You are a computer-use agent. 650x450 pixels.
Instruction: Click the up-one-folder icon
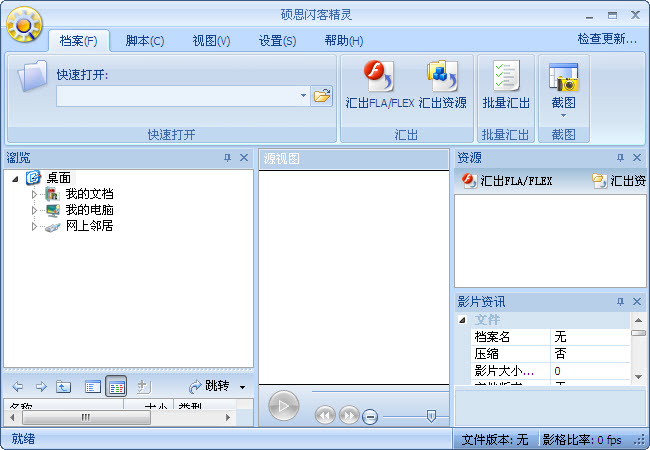(x=63, y=387)
